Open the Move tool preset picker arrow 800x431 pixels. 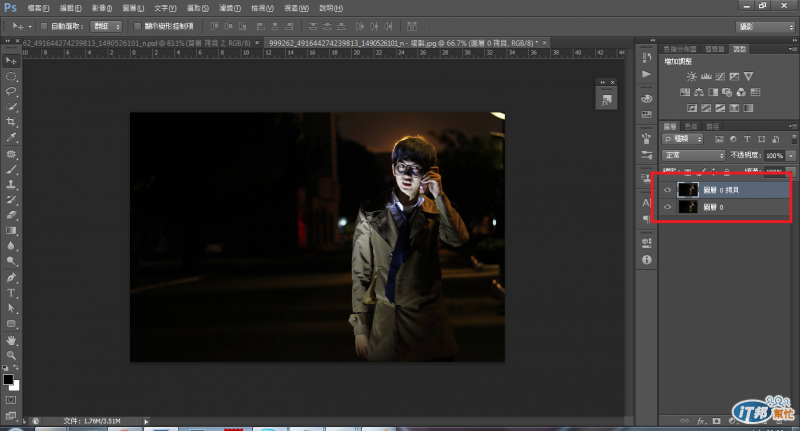(x=30, y=27)
